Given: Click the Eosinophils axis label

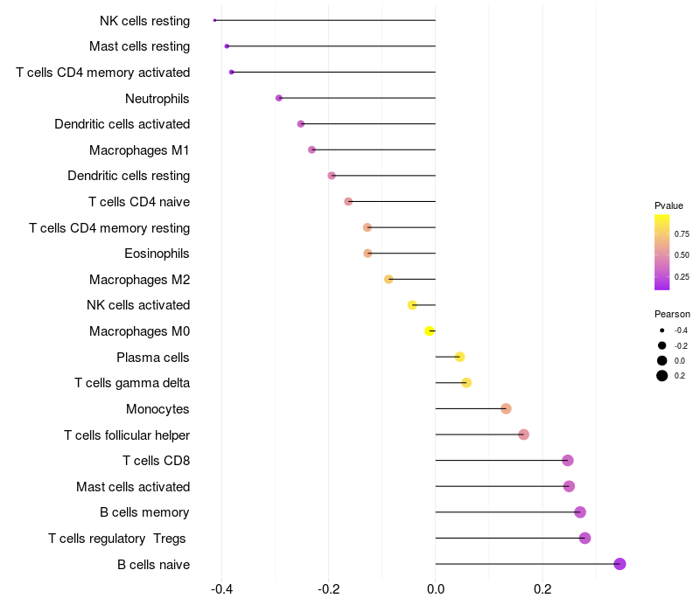Looking at the screenshot, I should [157, 254].
